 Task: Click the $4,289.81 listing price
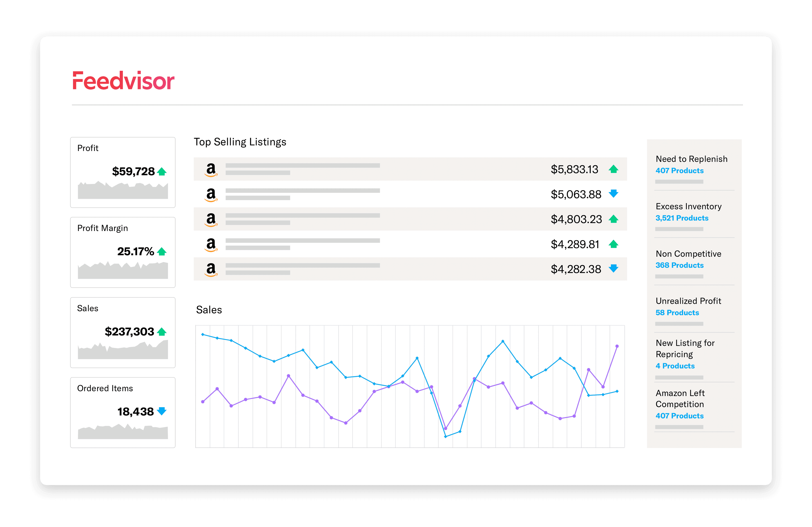[575, 244]
